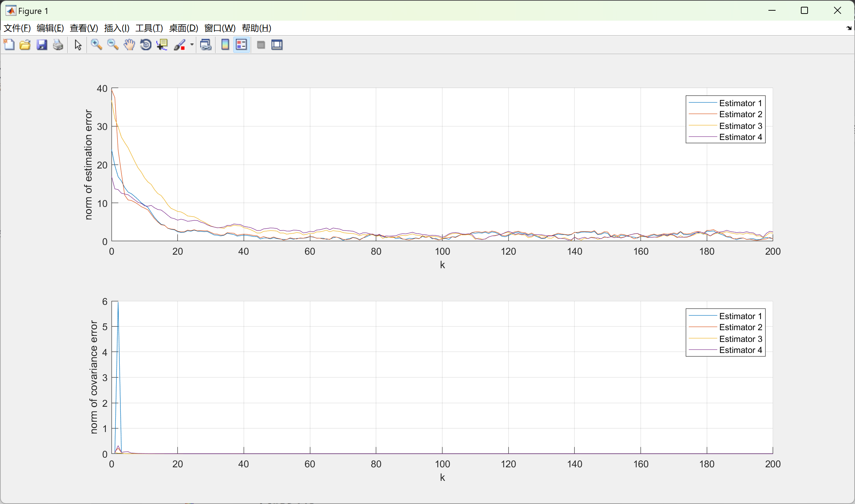This screenshot has height=504, width=855.
Task: Select the Zoom Out magnifier tool
Action: click(x=113, y=45)
